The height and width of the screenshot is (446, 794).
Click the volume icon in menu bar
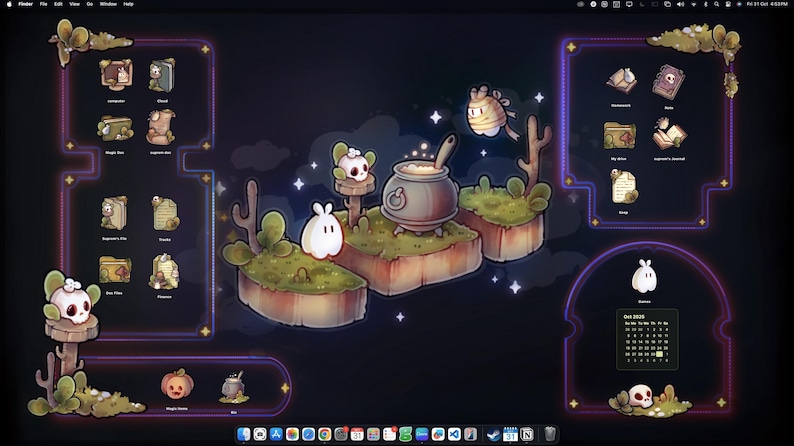point(681,4)
